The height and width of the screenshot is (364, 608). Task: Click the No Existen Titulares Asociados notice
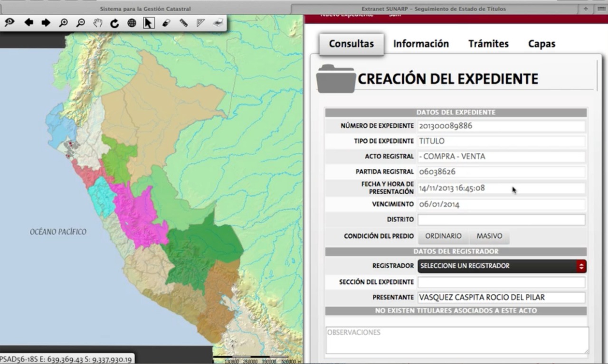(456, 311)
